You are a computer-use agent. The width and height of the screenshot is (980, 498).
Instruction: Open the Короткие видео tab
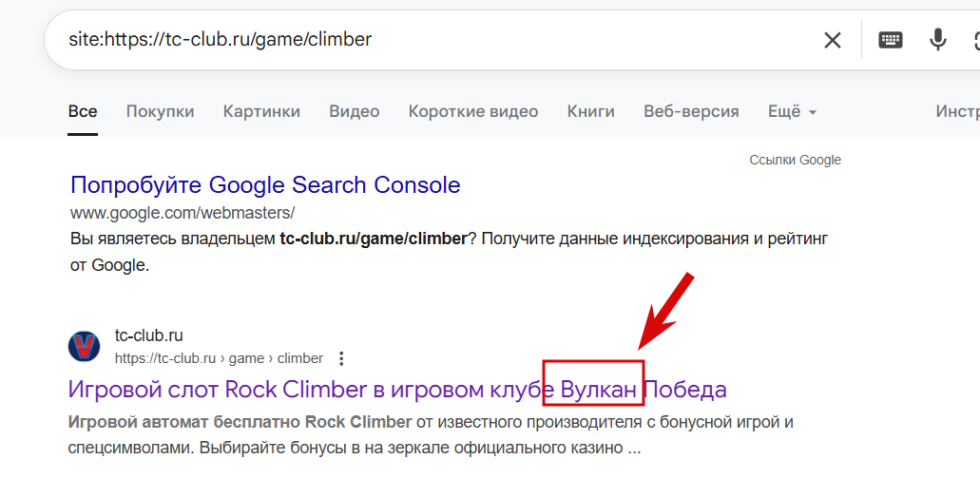coord(473,111)
